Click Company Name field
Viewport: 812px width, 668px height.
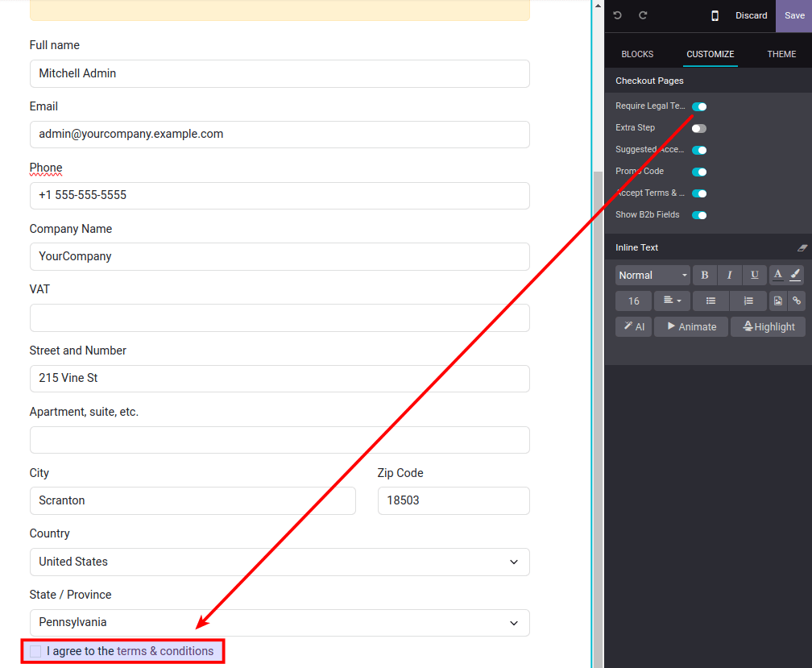[x=280, y=257]
